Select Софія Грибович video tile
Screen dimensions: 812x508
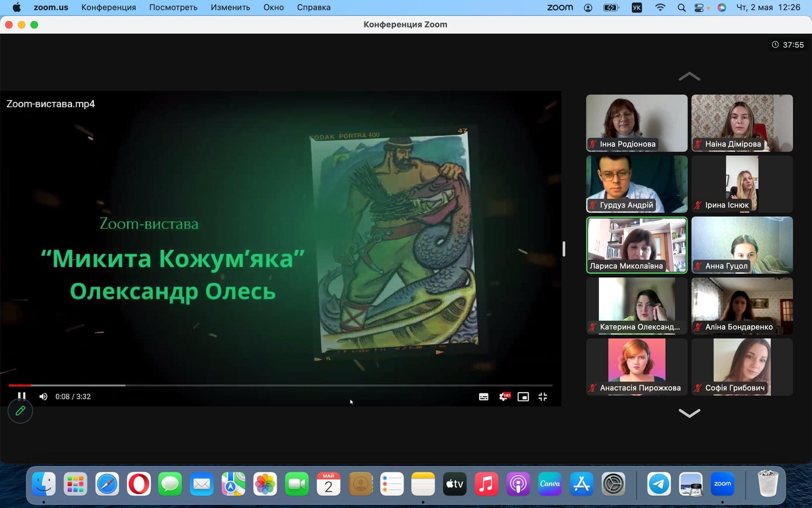click(742, 367)
